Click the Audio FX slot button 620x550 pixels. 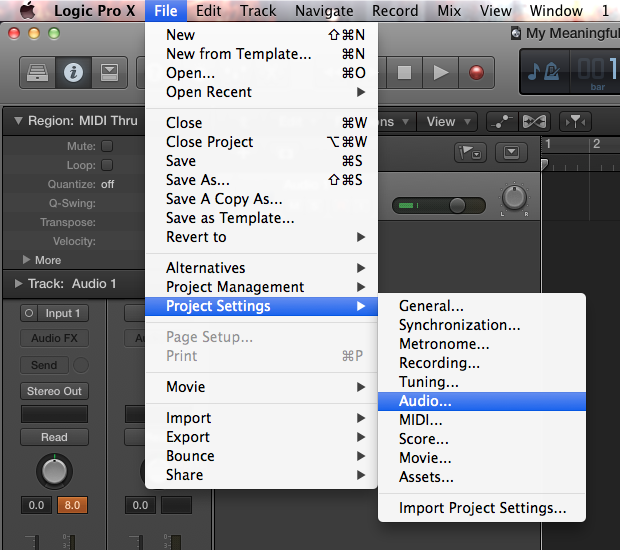[x=55, y=338]
